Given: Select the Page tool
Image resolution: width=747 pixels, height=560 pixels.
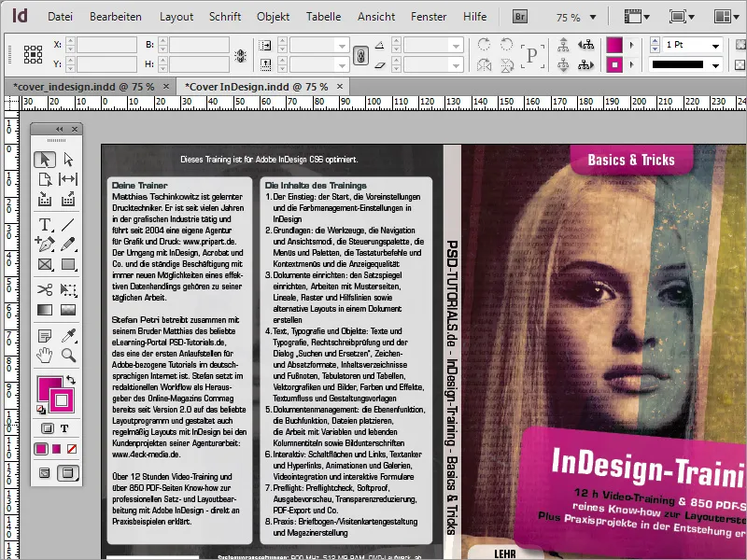Looking at the screenshot, I should (45, 179).
